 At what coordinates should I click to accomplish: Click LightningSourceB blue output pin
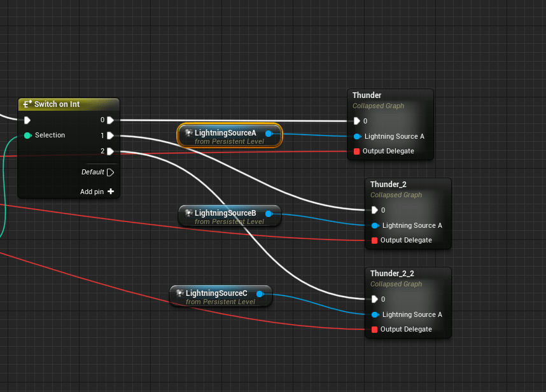click(269, 213)
